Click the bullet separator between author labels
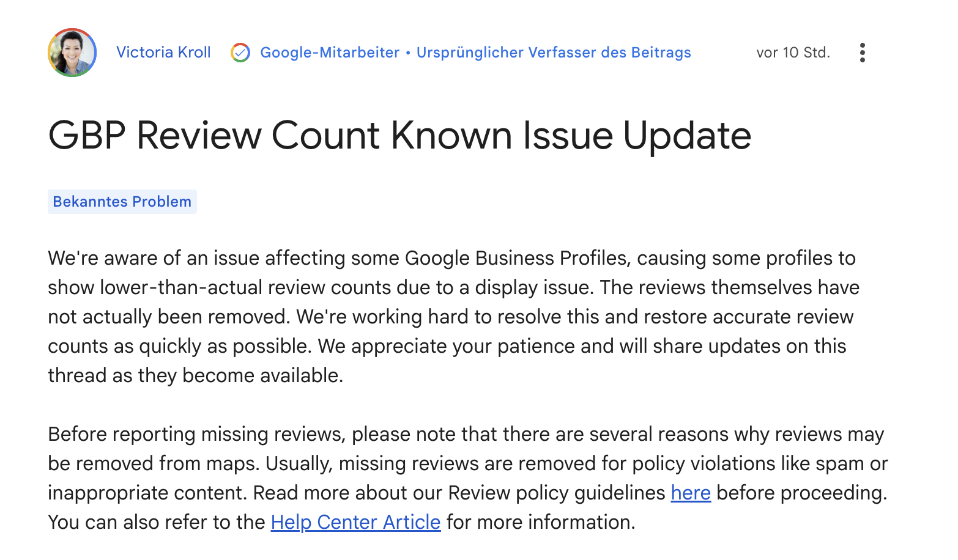Viewport: 958px width, 560px height. coord(407,53)
